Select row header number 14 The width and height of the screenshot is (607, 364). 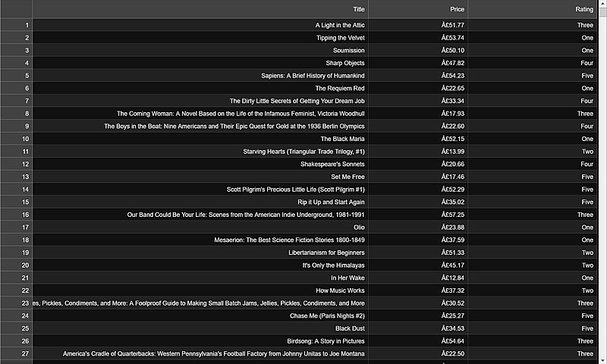pyautogui.click(x=16, y=190)
